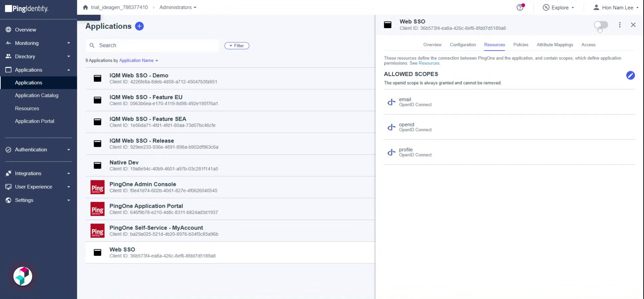The width and height of the screenshot is (644, 299).
Task: Open Resources in the sidebar
Action: click(27, 108)
